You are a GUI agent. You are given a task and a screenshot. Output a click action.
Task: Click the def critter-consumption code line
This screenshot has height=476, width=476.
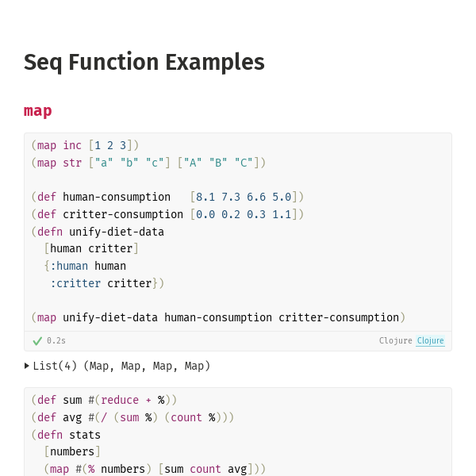167,214
